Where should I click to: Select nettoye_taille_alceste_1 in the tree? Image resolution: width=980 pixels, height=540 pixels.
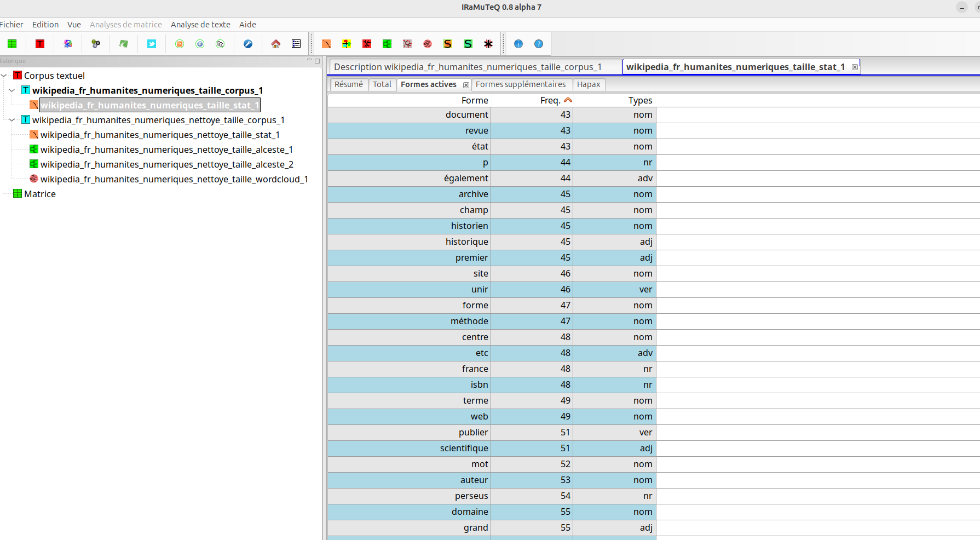pos(166,150)
